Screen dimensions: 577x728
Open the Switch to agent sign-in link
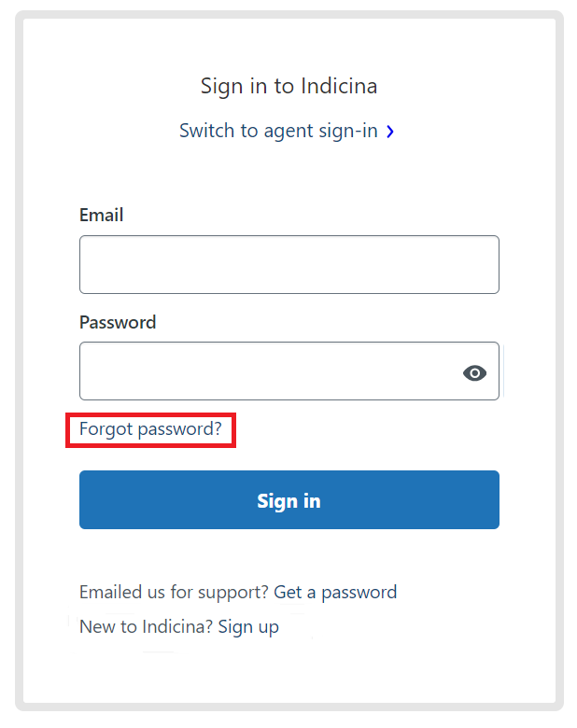pos(278,131)
